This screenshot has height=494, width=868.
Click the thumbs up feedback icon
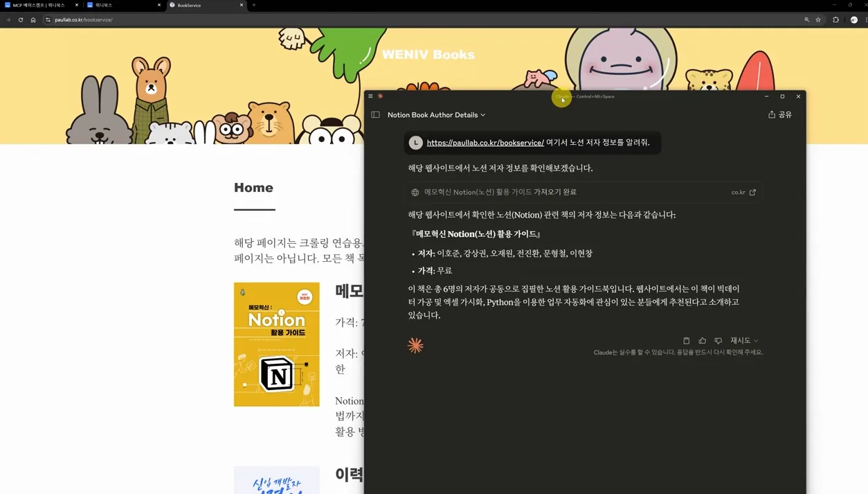[702, 341]
